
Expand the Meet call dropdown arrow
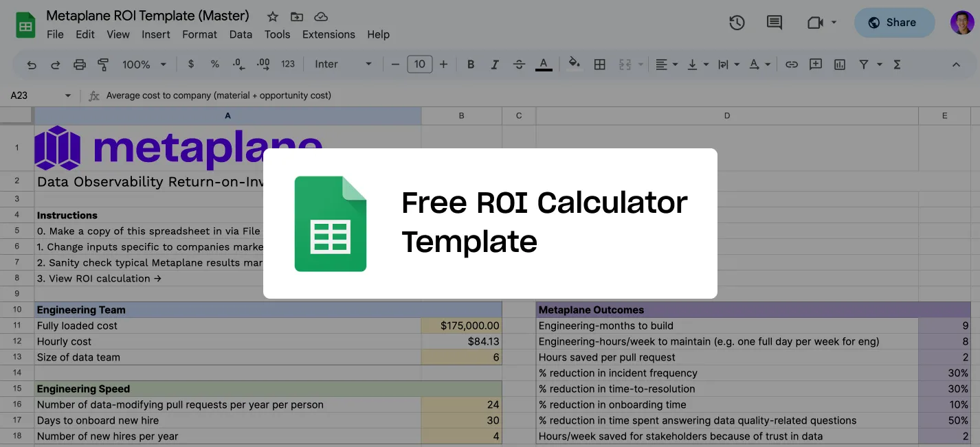(834, 23)
